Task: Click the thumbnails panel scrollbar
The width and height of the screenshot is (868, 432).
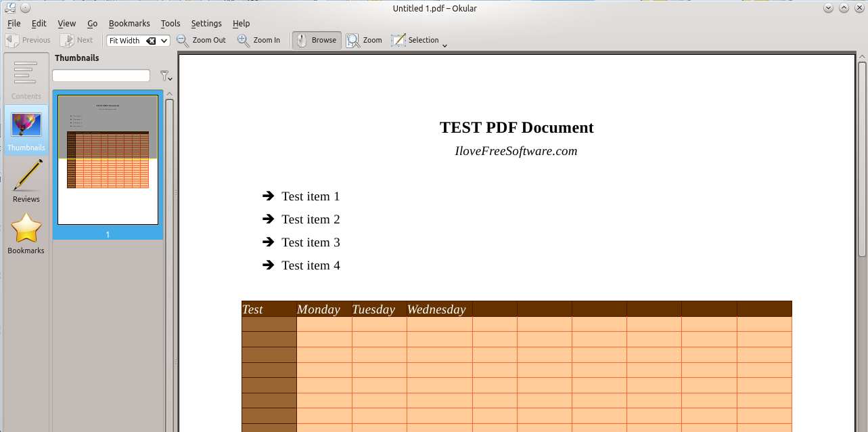Action: 169,264
